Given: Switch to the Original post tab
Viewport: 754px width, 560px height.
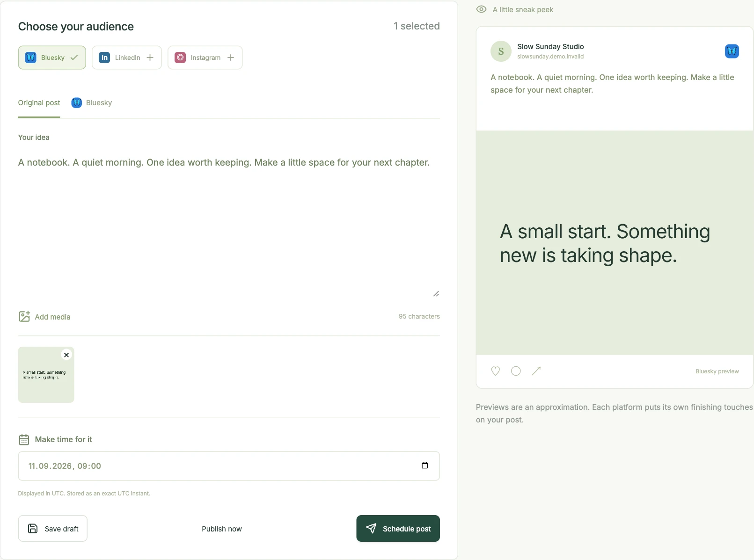Looking at the screenshot, I should 39,103.
